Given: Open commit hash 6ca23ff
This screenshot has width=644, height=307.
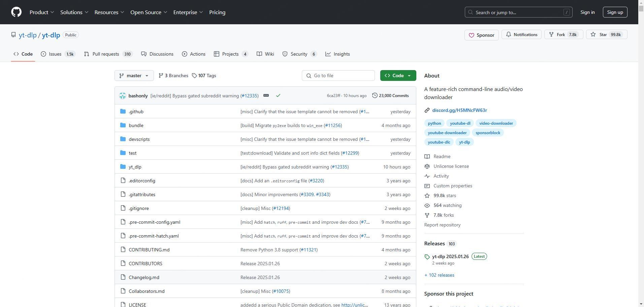Looking at the screenshot, I should pyautogui.click(x=333, y=95).
